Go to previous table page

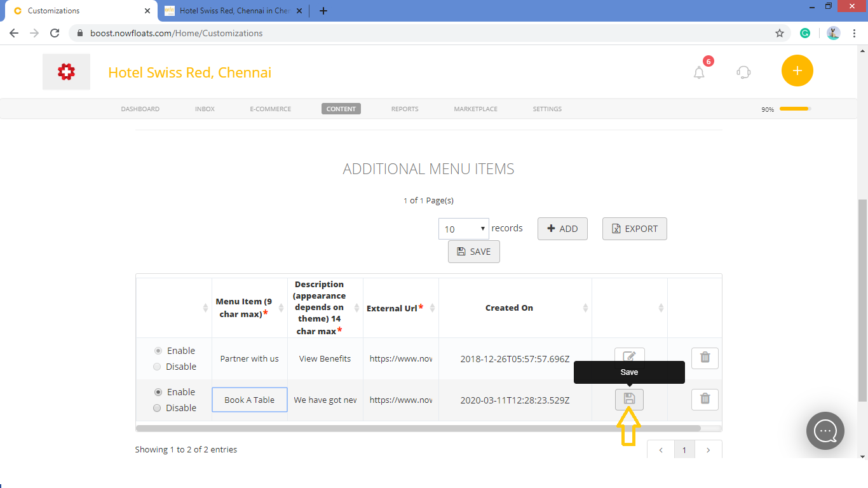(x=661, y=450)
